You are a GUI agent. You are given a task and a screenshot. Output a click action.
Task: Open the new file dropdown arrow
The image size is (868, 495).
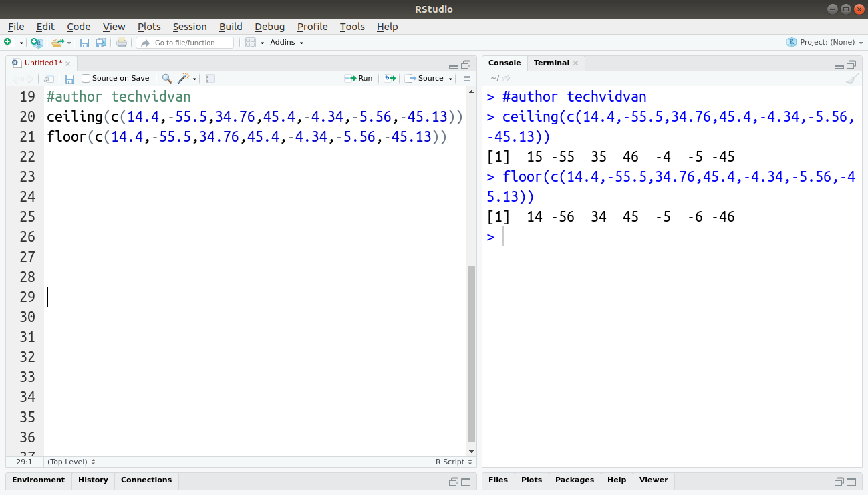click(x=21, y=42)
